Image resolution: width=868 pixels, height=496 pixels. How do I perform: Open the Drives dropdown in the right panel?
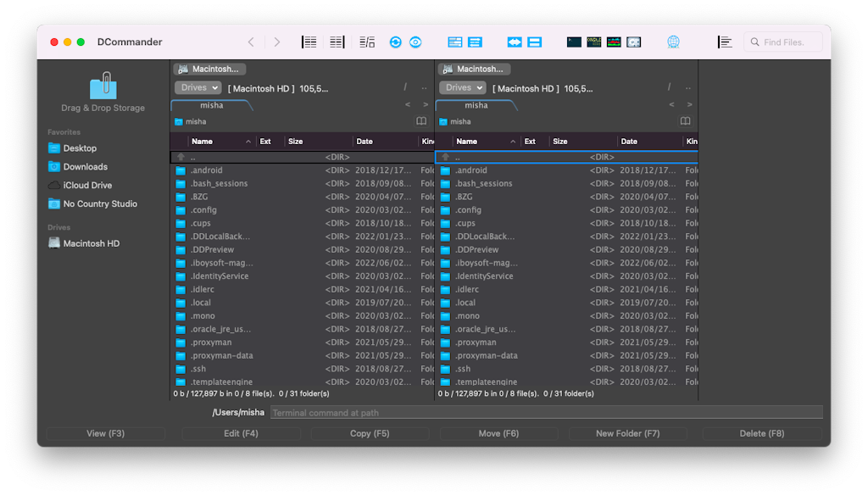coord(463,87)
